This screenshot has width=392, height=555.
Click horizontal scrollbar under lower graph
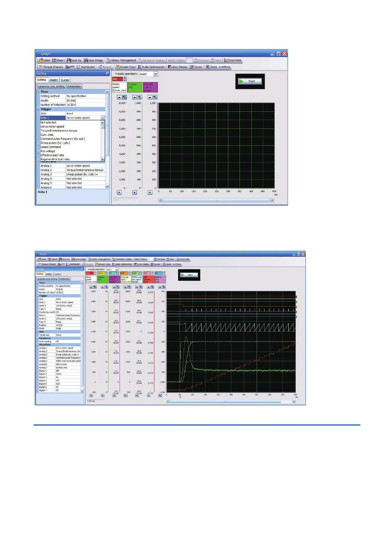coord(232,401)
